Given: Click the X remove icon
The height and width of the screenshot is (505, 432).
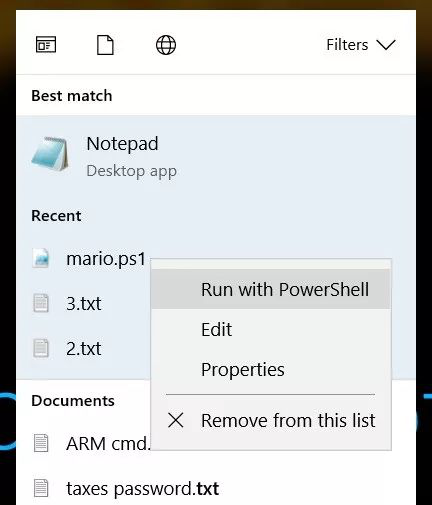Looking at the screenshot, I should [x=176, y=420].
